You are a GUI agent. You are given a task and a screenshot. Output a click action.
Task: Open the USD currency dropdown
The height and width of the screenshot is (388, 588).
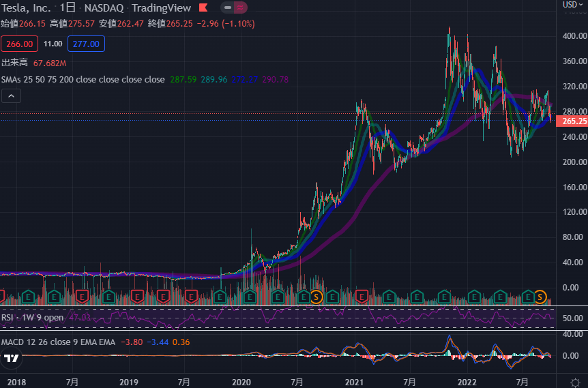(x=572, y=5)
